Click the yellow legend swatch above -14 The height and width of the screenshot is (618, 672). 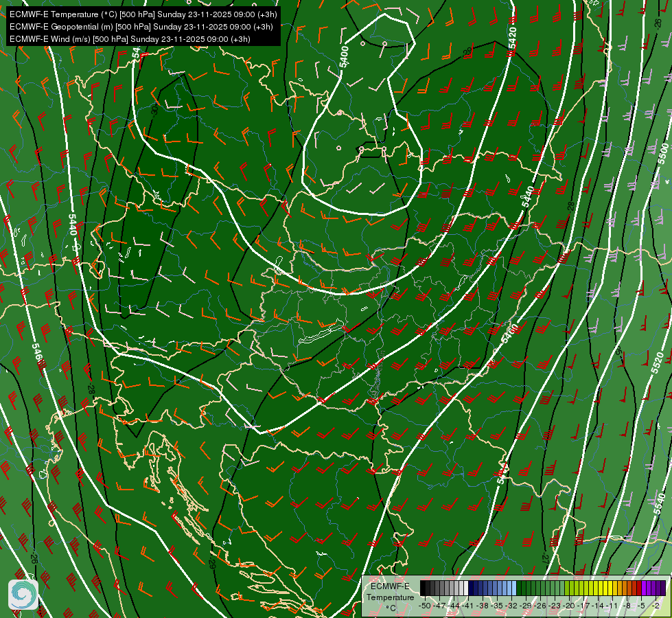(x=601, y=588)
